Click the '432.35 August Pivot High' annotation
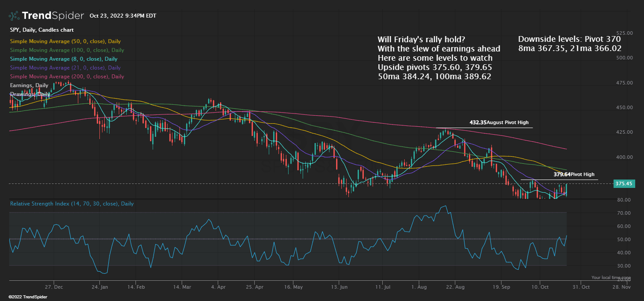 [500, 122]
